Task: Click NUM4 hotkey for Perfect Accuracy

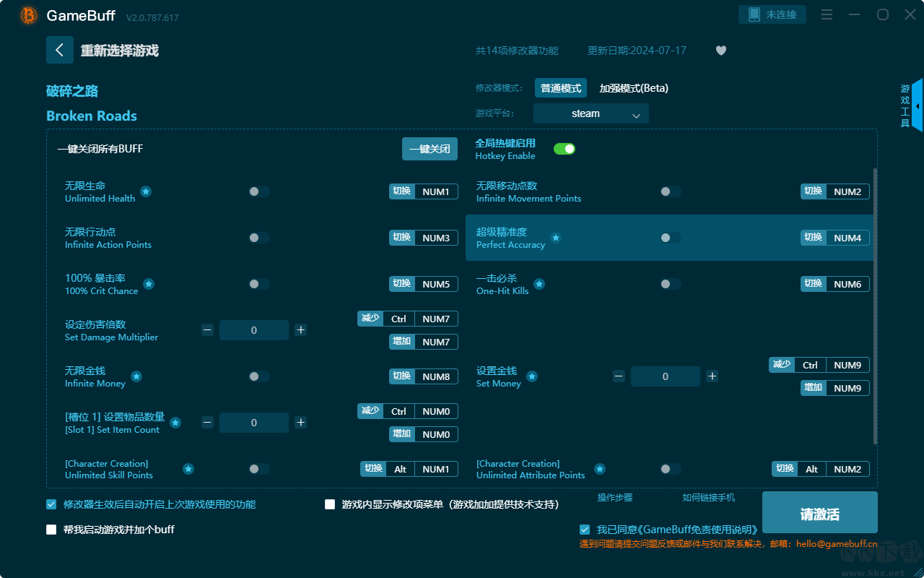Action: (x=847, y=238)
